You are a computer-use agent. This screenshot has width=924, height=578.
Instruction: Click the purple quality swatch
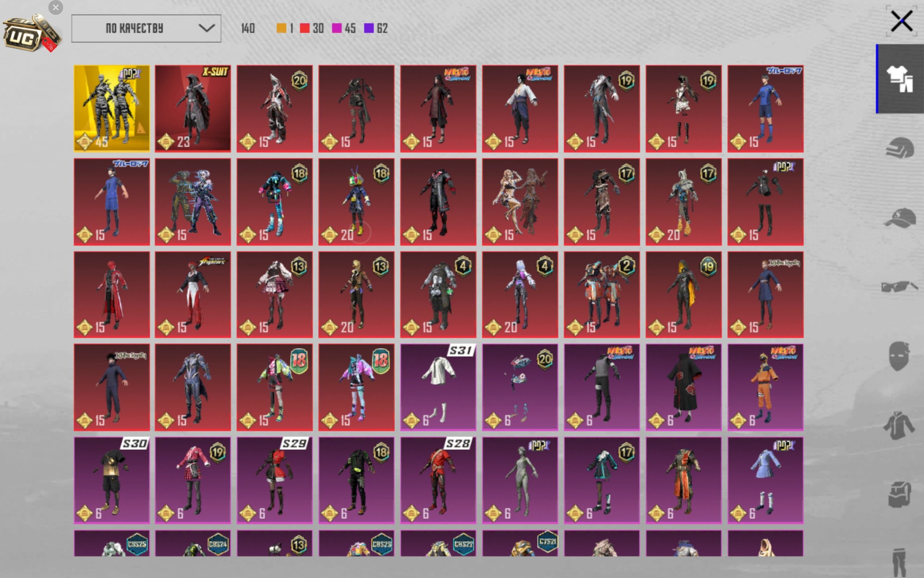pos(369,28)
